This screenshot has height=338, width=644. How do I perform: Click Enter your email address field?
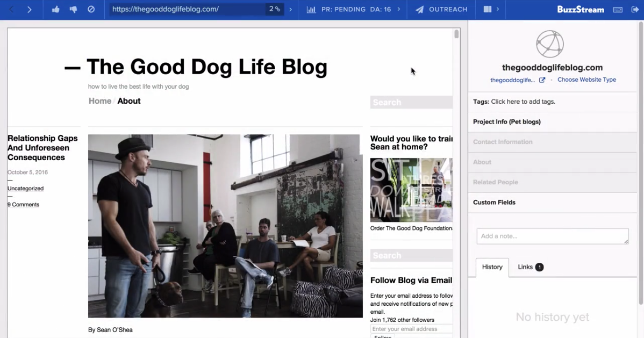[411, 329]
